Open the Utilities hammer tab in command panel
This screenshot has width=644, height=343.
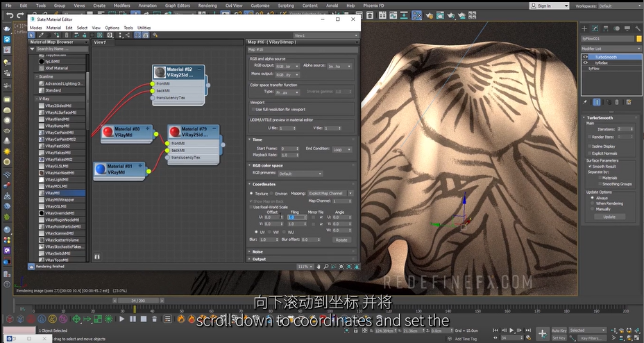point(638,28)
